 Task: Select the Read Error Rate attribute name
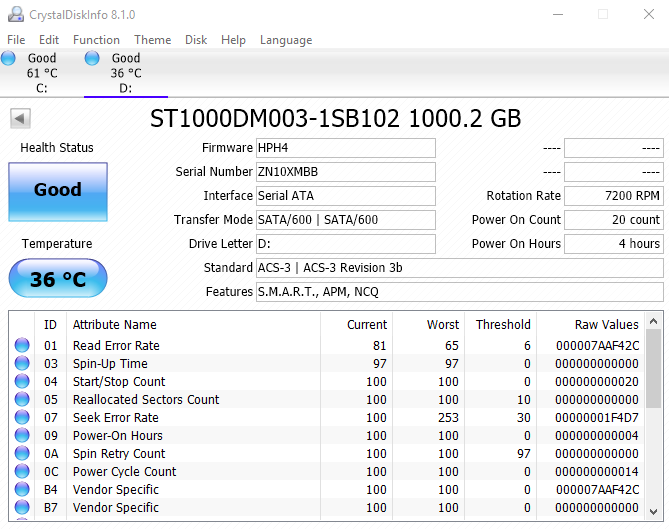click(116, 346)
